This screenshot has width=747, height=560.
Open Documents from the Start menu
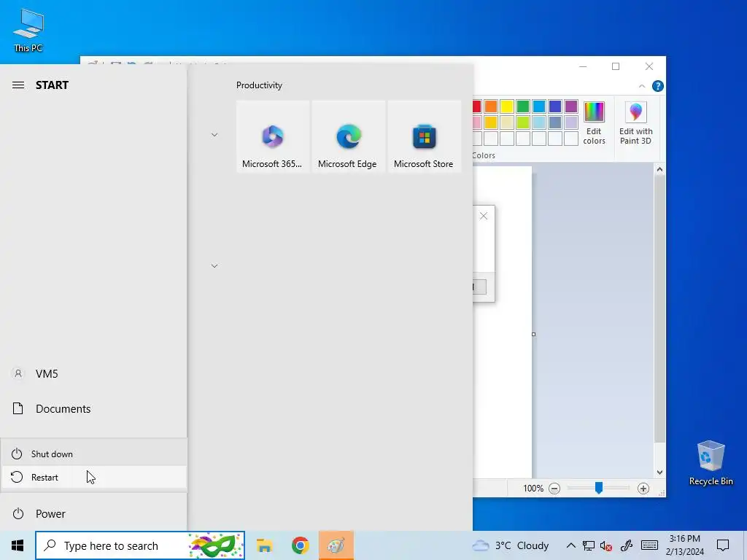coord(93,408)
